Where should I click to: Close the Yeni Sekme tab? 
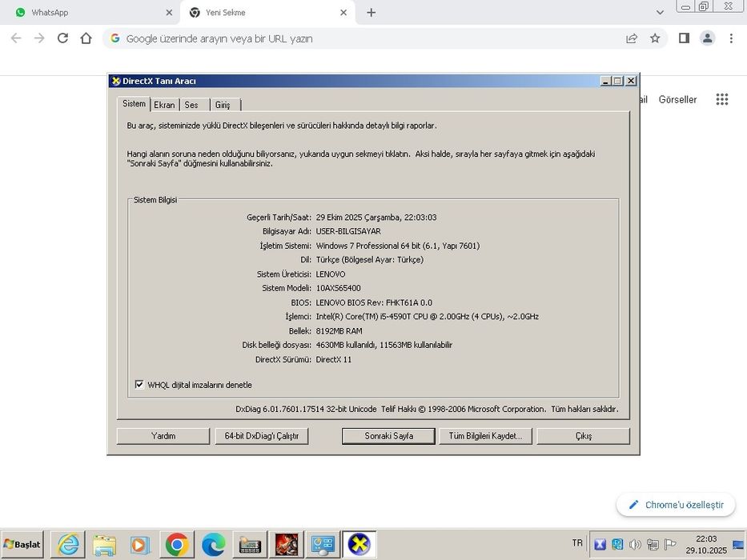pyautogui.click(x=343, y=13)
